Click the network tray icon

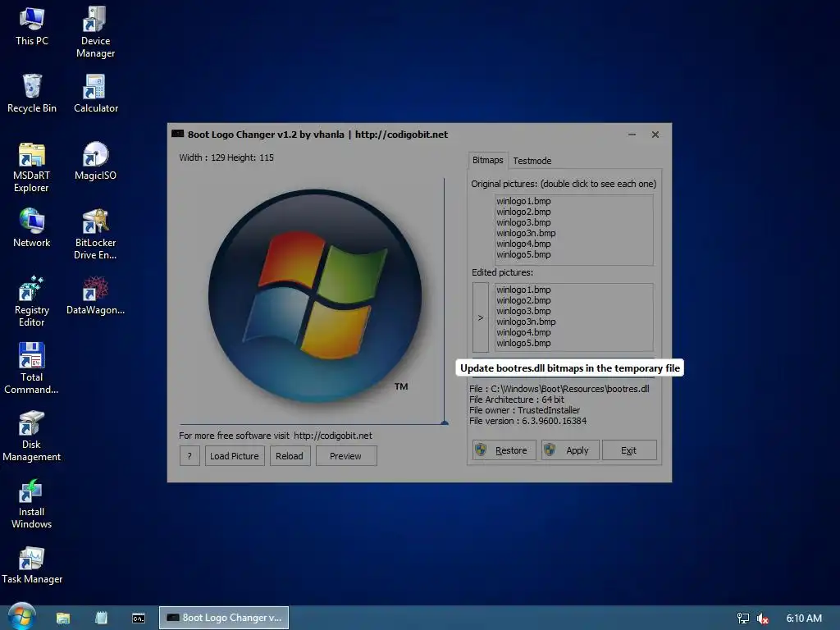coord(743,619)
